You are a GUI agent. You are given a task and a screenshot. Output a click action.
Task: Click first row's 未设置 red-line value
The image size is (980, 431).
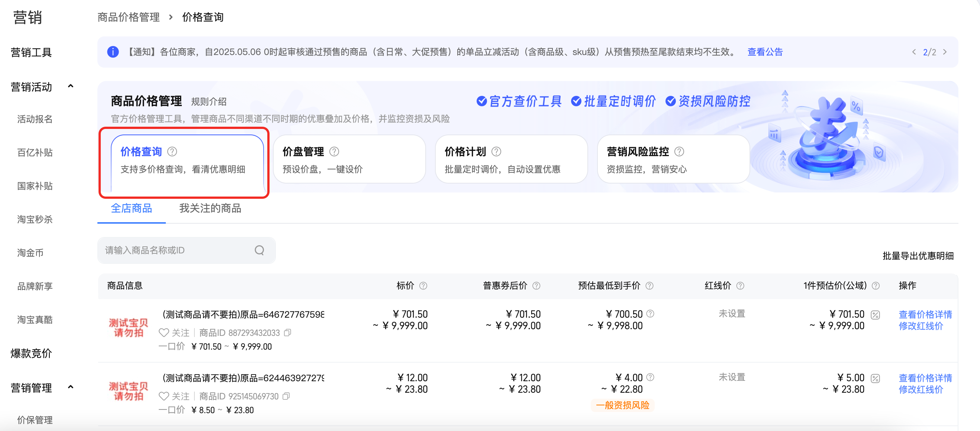(732, 314)
